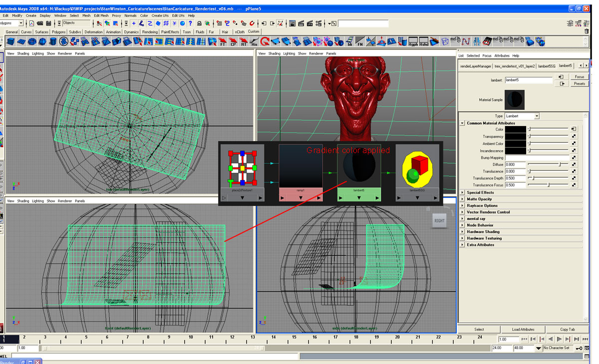This screenshot has height=364, width=599.
Task: Select the polygon cube icon on the shelf
Action: 11,42
